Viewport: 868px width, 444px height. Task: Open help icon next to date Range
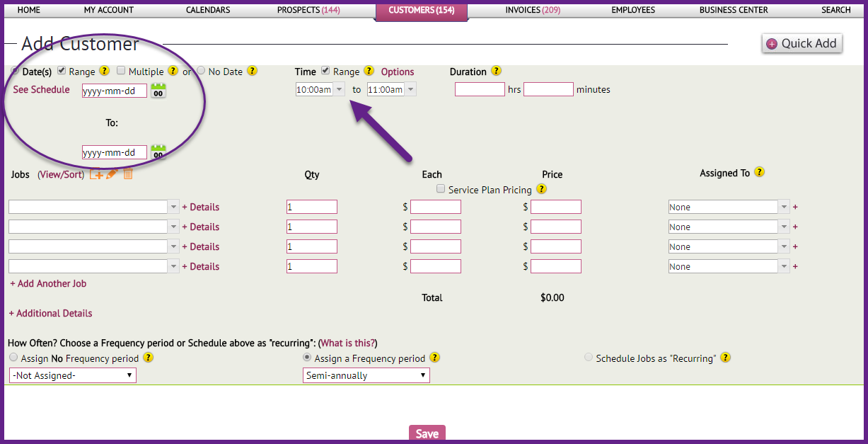tap(105, 71)
